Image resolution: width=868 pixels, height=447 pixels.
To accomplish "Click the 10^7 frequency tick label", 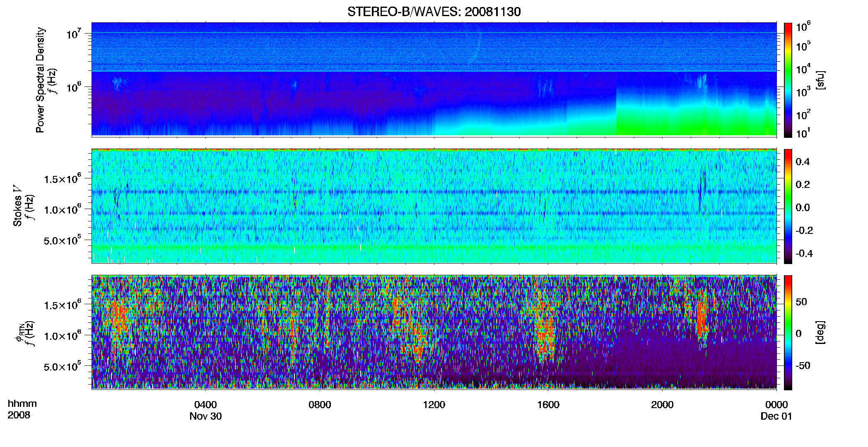I will [74, 34].
